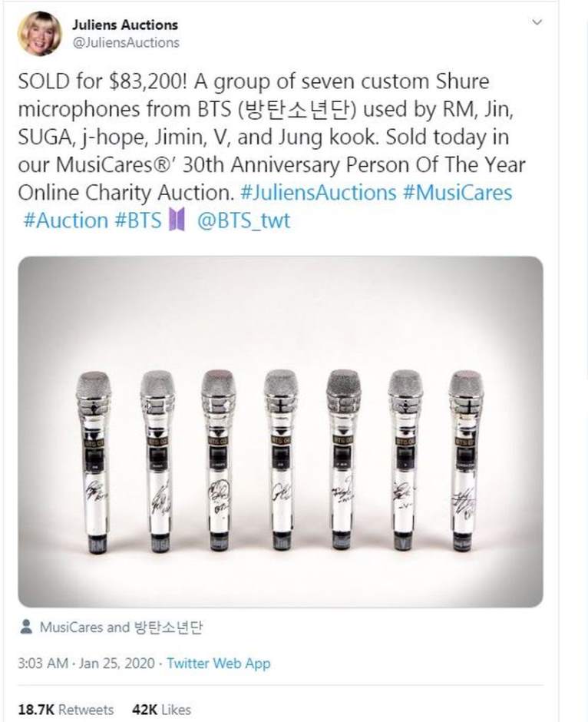Click the purple BTS logo emoji
Viewport: 588px width, 722px height.
pos(177,220)
